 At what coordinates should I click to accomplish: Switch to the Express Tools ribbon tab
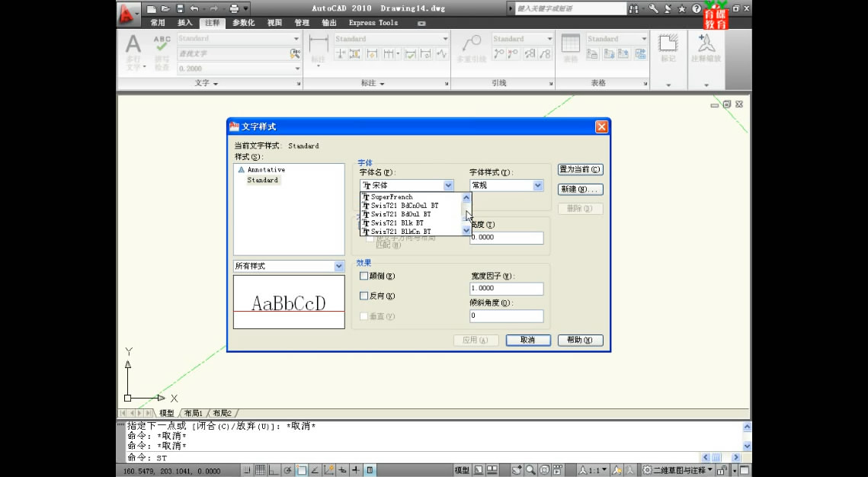(x=373, y=23)
